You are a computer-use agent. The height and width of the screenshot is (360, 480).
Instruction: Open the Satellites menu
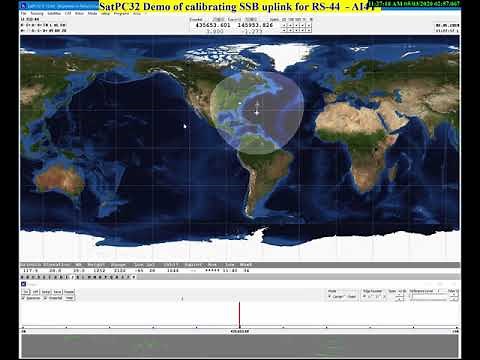[54, 14]
